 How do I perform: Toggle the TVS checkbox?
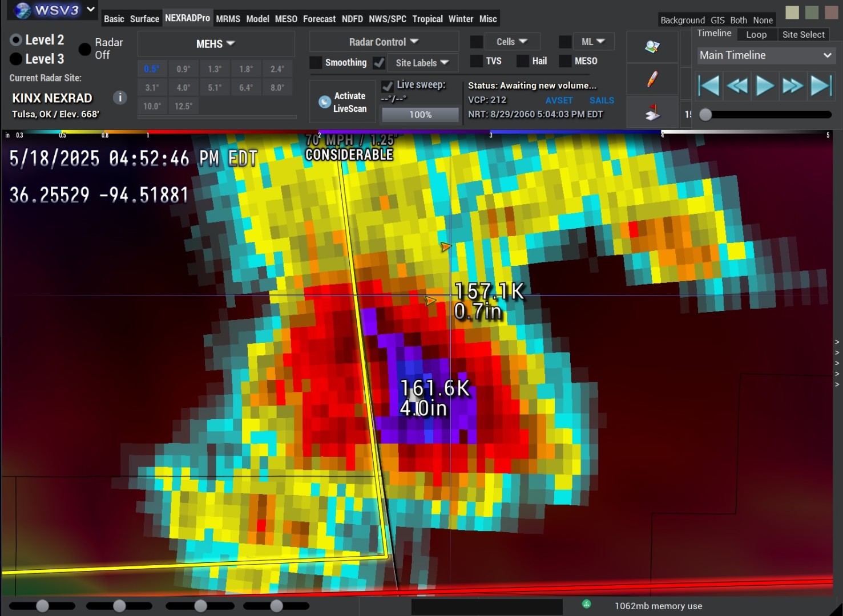click(x=477, y=61)
